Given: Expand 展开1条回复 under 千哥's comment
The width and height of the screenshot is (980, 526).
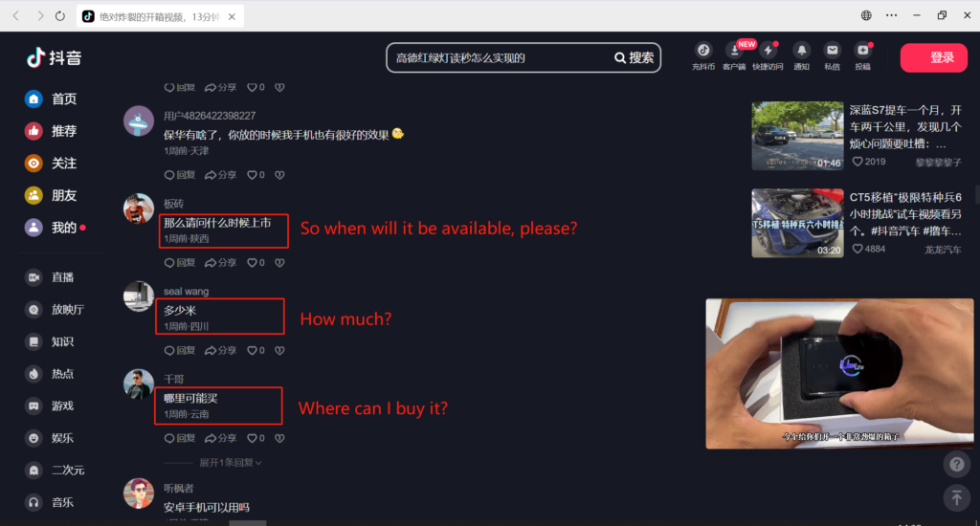Looking at the screenshot, I should click(230, 462).
